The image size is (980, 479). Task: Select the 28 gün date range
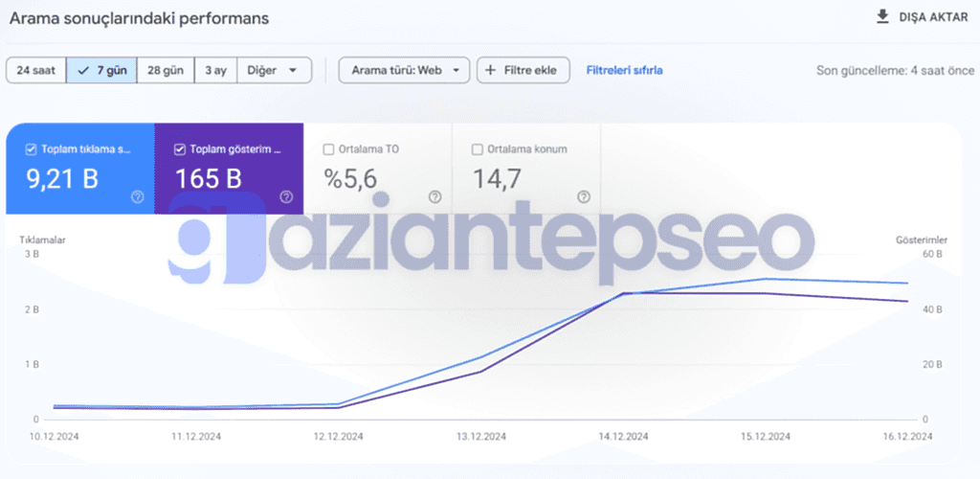coord(165,70)
